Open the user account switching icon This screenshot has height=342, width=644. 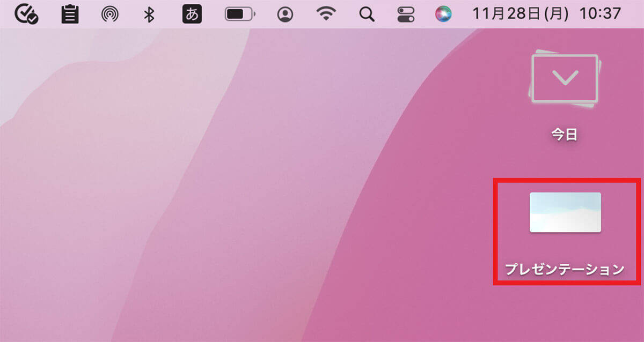coord(285,14)
